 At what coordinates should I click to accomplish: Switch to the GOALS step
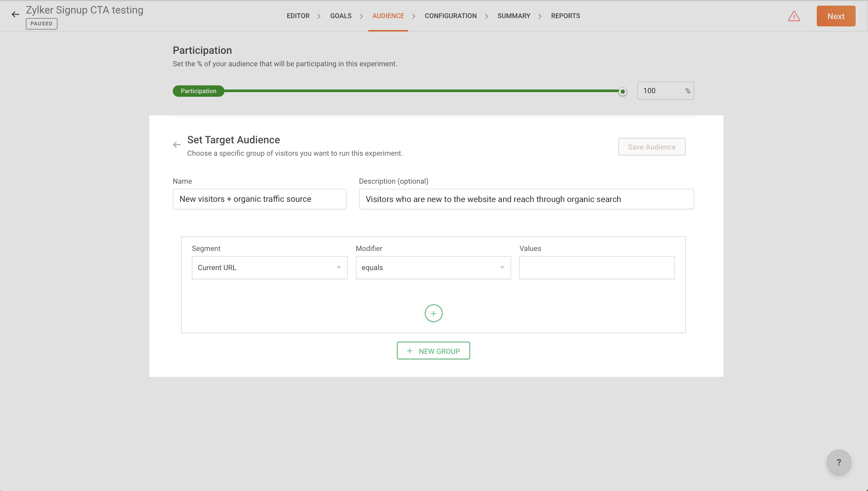pos(340,16)
